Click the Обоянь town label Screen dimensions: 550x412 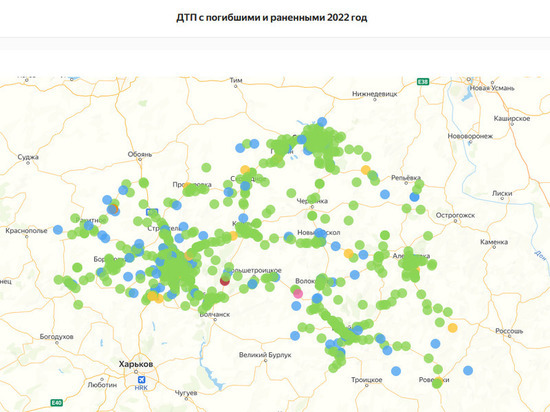(140, 154)
